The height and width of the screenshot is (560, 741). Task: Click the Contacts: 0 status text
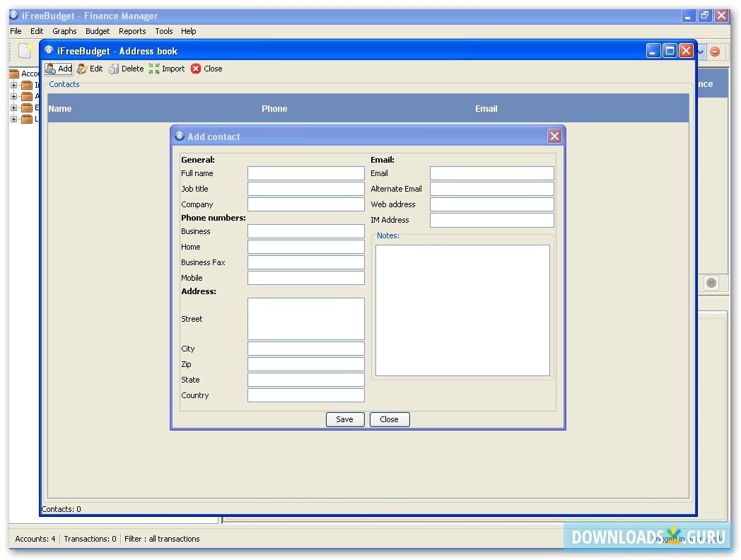(x=62, y=509)
